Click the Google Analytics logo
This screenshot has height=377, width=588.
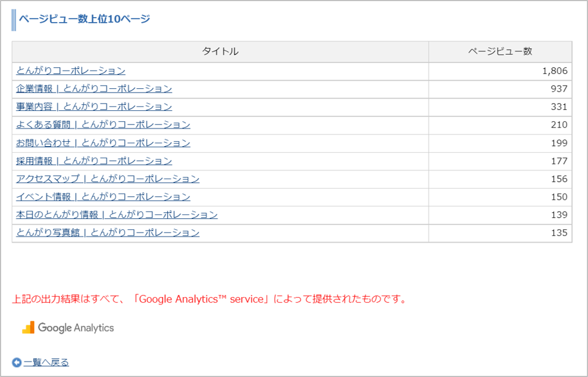(x=69, y=328)
